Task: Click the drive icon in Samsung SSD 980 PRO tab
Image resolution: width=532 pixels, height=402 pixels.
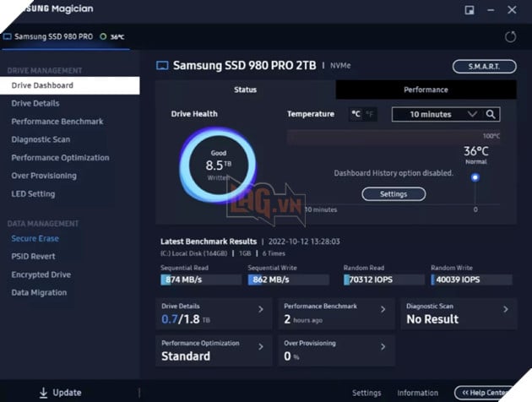Action: click(x=7, y=36)
